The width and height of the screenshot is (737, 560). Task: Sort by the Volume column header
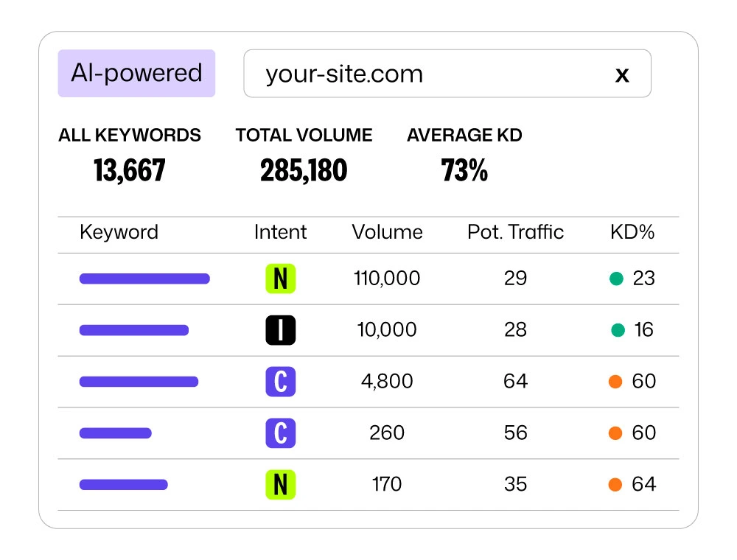387,233
